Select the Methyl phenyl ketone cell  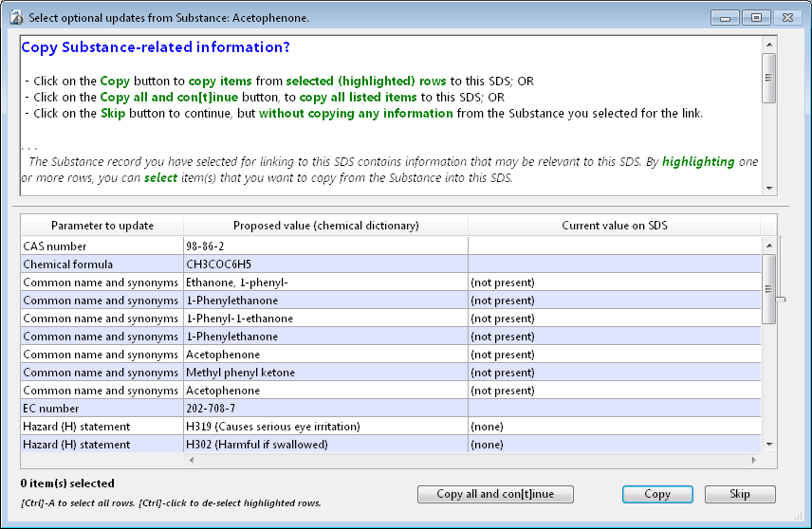coord(325,373)
